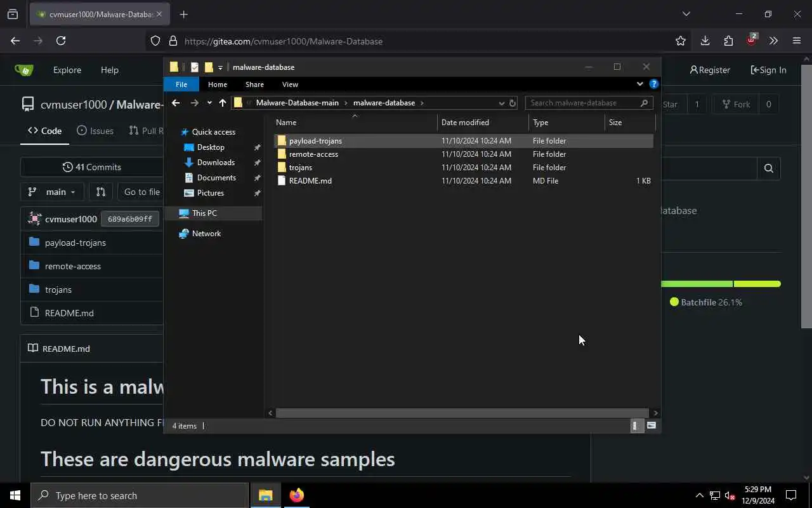
Task: Open the main branch dropdown
Action: coord(52,192)
